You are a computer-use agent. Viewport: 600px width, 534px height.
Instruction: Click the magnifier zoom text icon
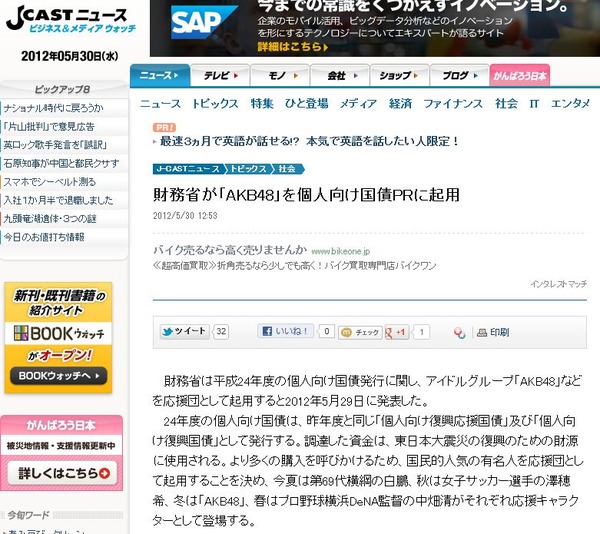[459, 333]
